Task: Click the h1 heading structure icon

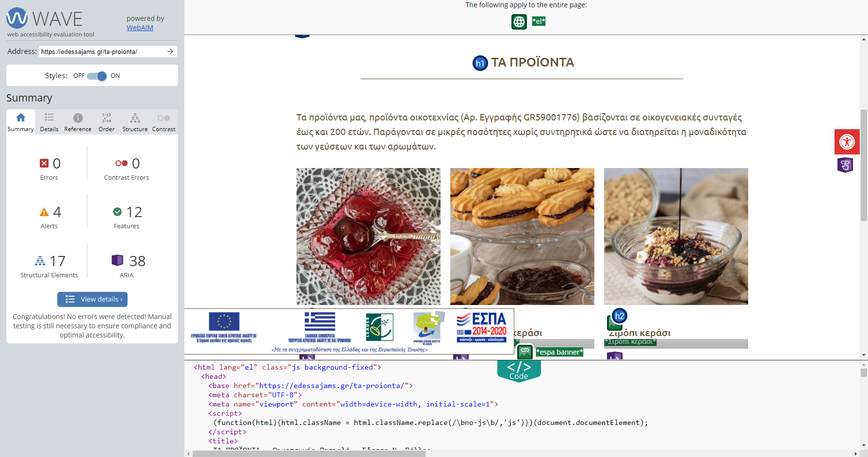Action: coord(480,63)
